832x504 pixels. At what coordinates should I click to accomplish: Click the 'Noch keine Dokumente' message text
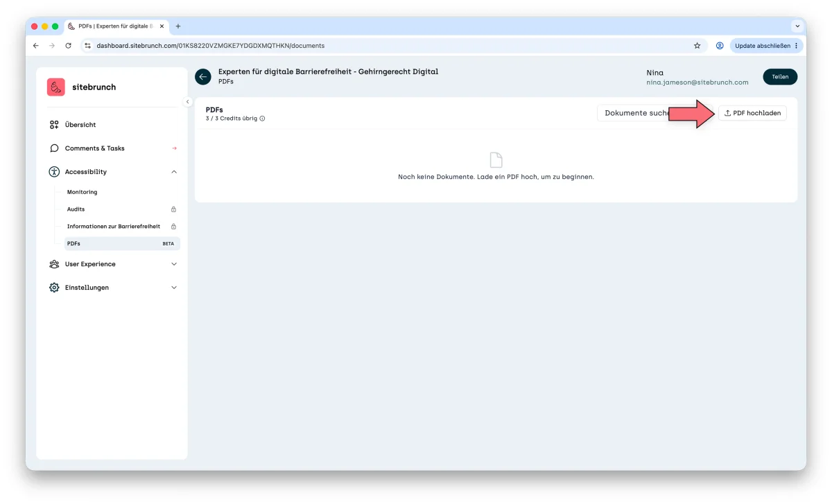coord(496,177)
